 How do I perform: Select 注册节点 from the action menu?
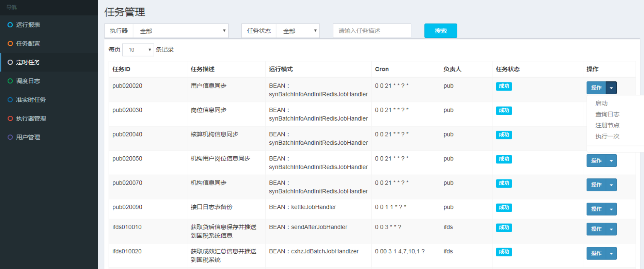[x=607, y=125]
